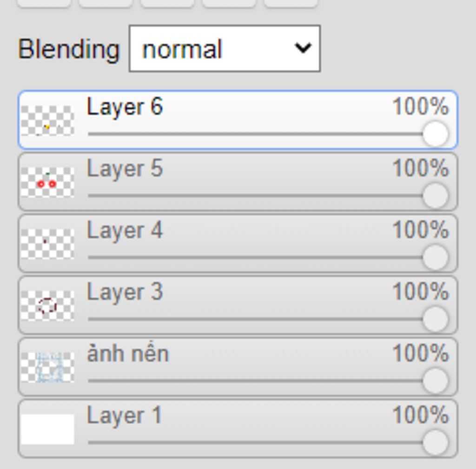Screen dimensions: 476x469
Task: Click Layer 5 opacity slider handle
Action: pyautogui.click(x=436, y=196)
